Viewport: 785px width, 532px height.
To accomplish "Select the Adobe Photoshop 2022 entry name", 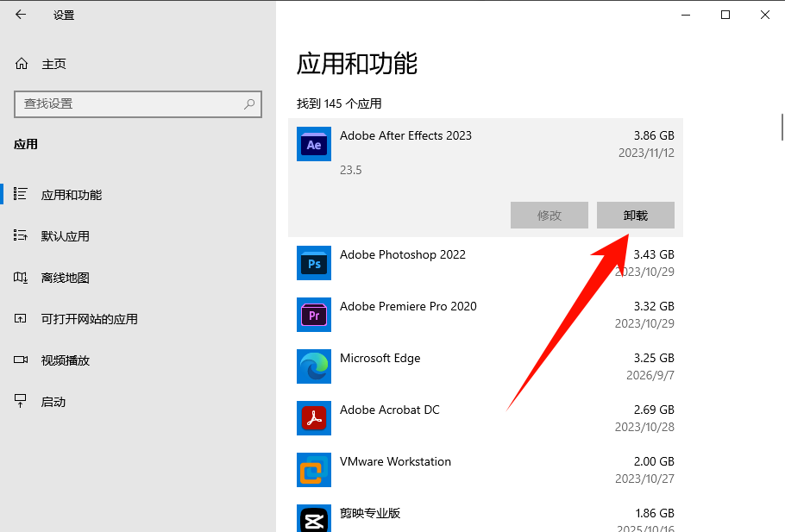I will pos(403,254).
